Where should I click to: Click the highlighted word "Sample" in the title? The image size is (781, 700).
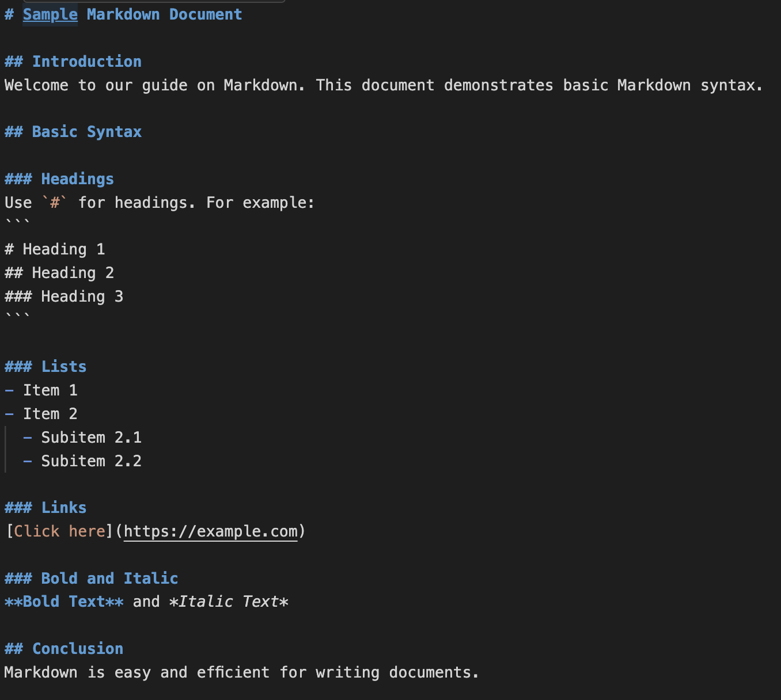[50, 14]
